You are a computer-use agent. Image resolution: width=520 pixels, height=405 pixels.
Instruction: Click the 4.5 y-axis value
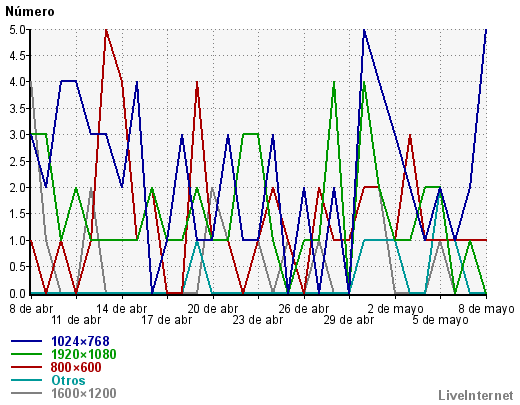tap(17, 56)
